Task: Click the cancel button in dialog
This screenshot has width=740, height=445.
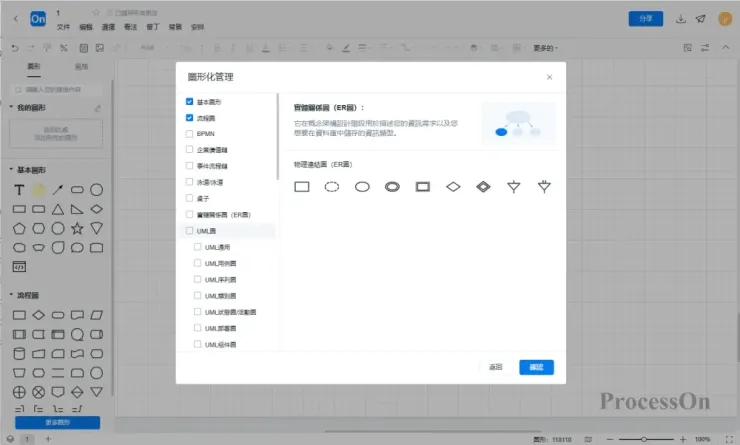Action: click(x=496, y=367)
